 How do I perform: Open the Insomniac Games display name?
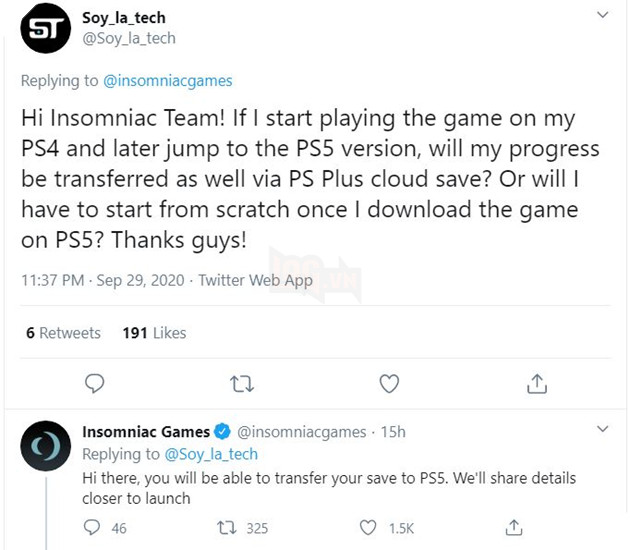click(146, 432)
